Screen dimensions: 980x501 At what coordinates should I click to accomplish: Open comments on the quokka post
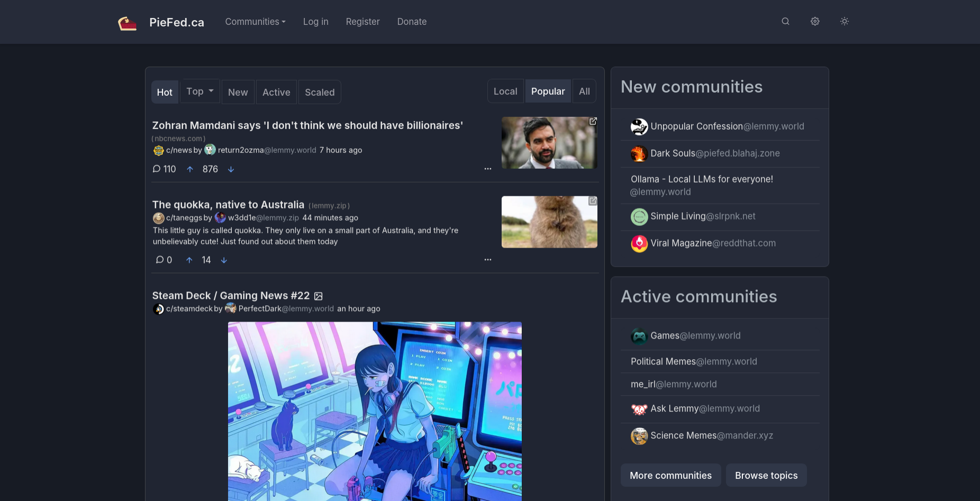pos(164,260)
